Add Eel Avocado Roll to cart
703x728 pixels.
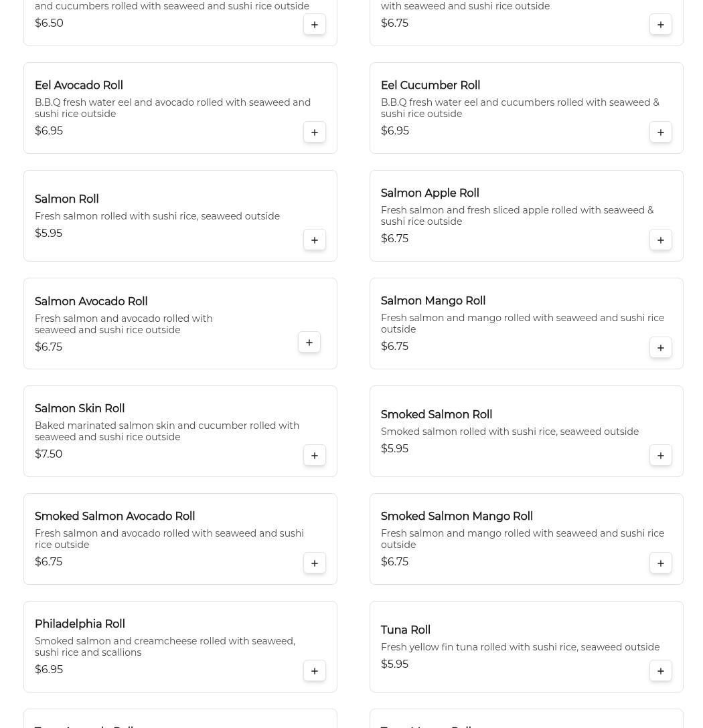tap(315, 132)
